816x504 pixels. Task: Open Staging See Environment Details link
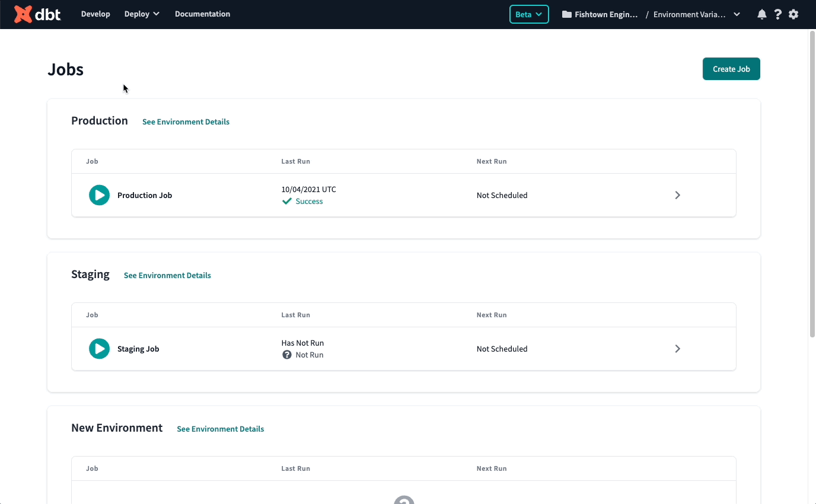(x=167, y=275)
